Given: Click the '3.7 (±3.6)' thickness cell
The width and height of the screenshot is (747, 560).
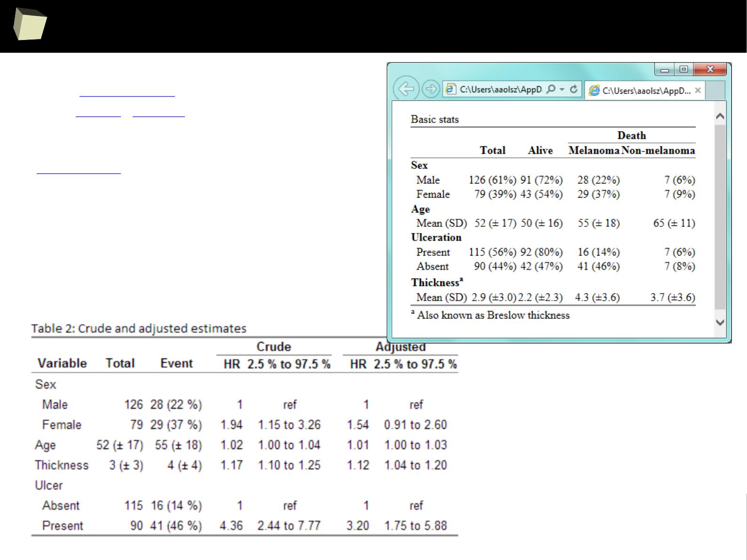Looking at the screenshot, I should [673, 297].
